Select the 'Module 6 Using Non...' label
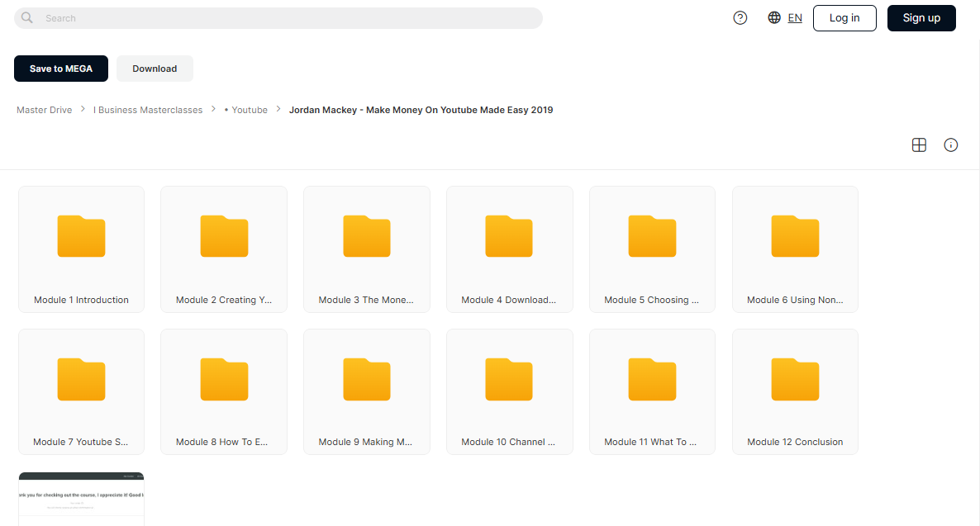The height and width of the screenshot is (526, 980). point(795,300)
